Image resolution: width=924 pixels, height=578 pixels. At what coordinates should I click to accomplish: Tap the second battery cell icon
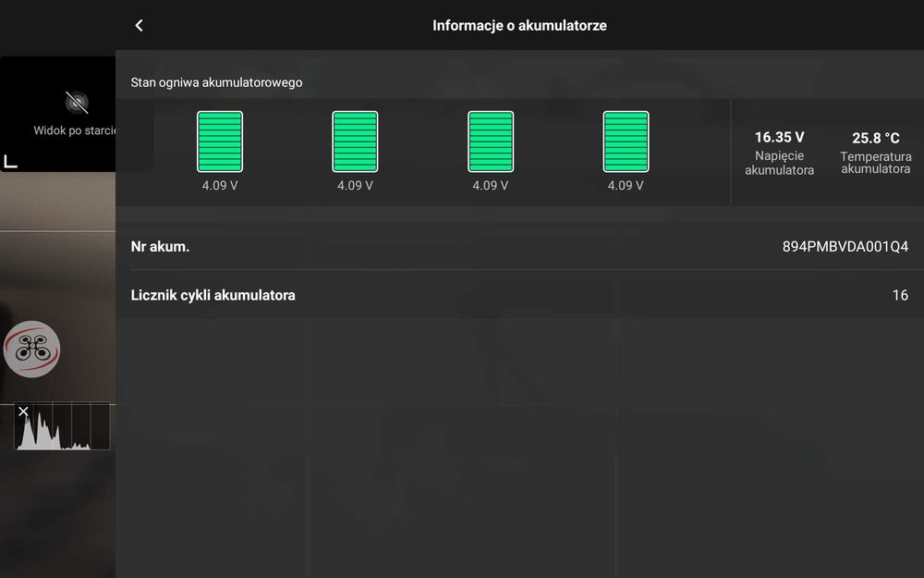355,141
